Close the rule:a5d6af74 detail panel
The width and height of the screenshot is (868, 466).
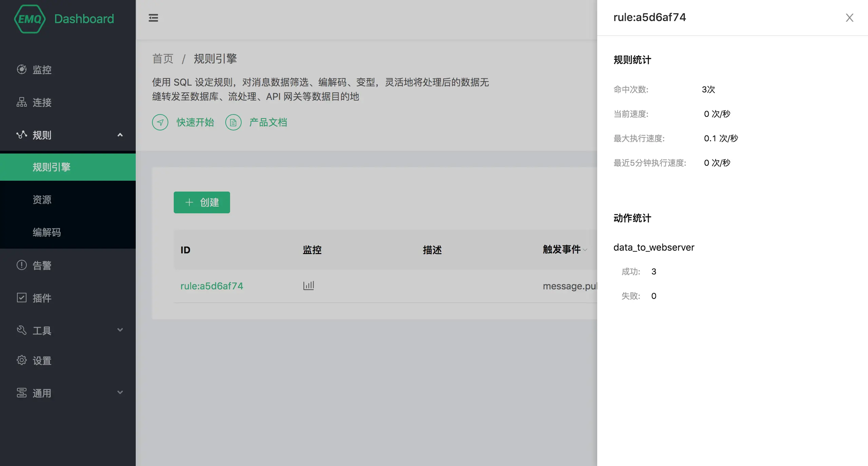[849, 18]
